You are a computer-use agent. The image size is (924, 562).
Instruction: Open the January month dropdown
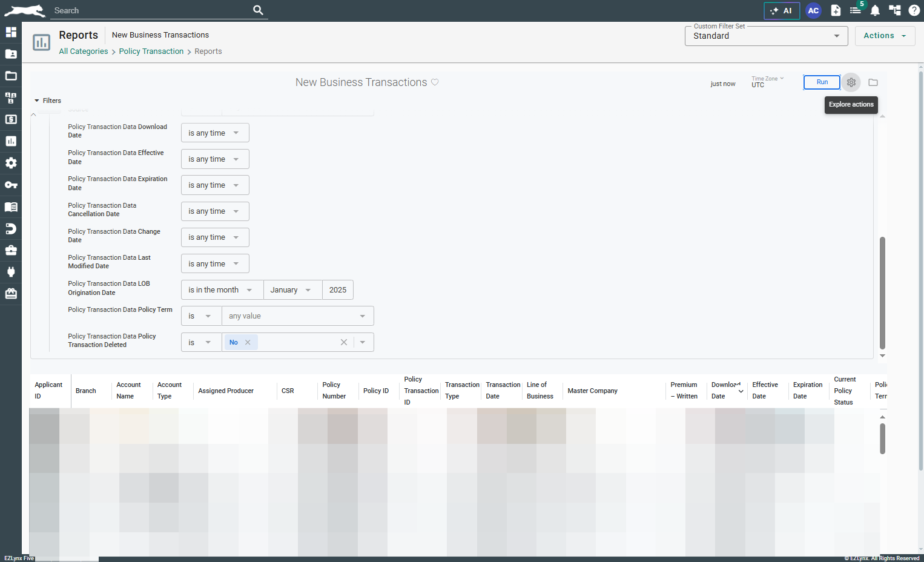(x=292, y=290)
